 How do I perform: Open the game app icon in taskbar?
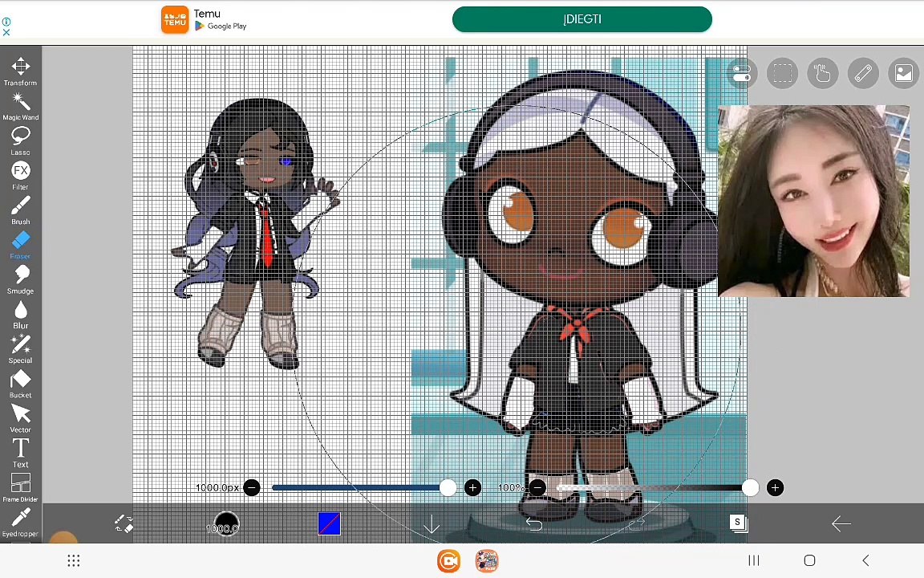487,561
